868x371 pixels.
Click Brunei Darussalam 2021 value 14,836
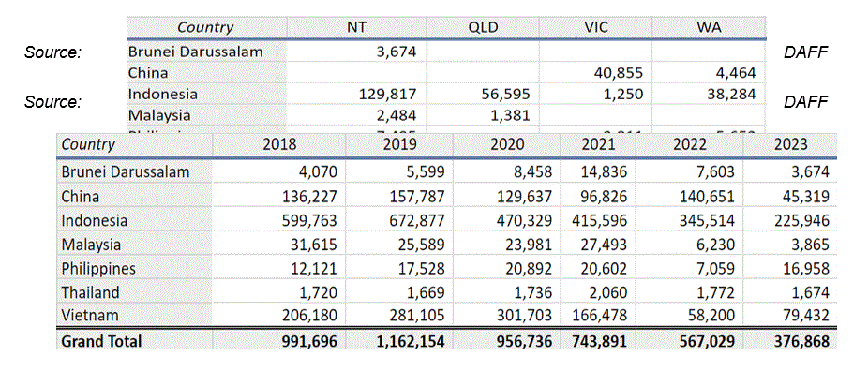click(x=604, y=172)
